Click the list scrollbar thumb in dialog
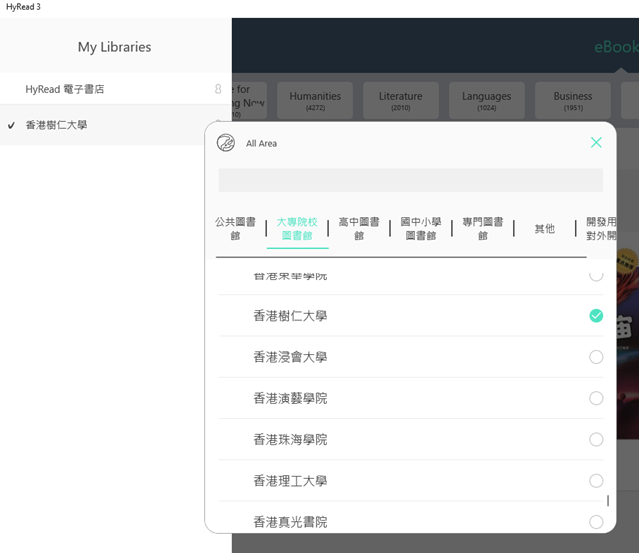 pyautogui.click(x=608, y=500)
